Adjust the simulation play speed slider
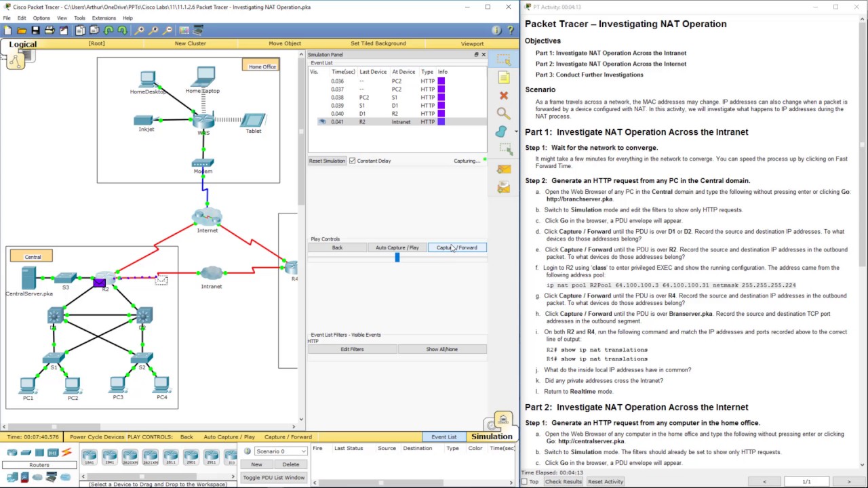The height and width of the screenshot is (488, 868). [x=397, y=258]
